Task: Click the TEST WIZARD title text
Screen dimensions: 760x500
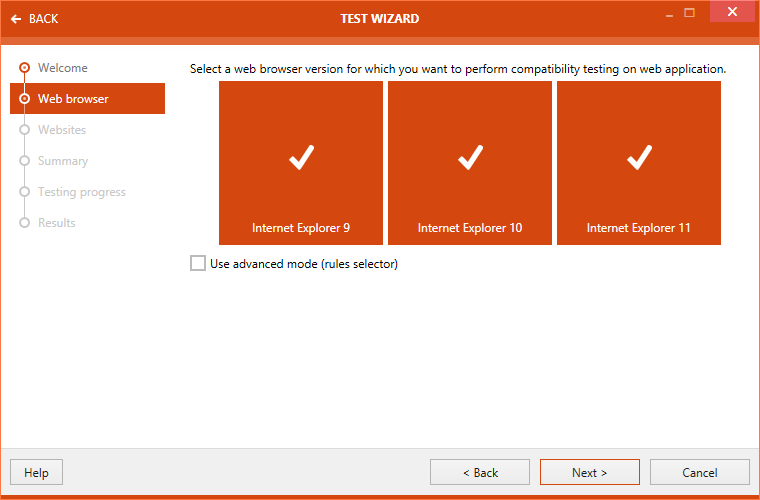Action: 380,19
